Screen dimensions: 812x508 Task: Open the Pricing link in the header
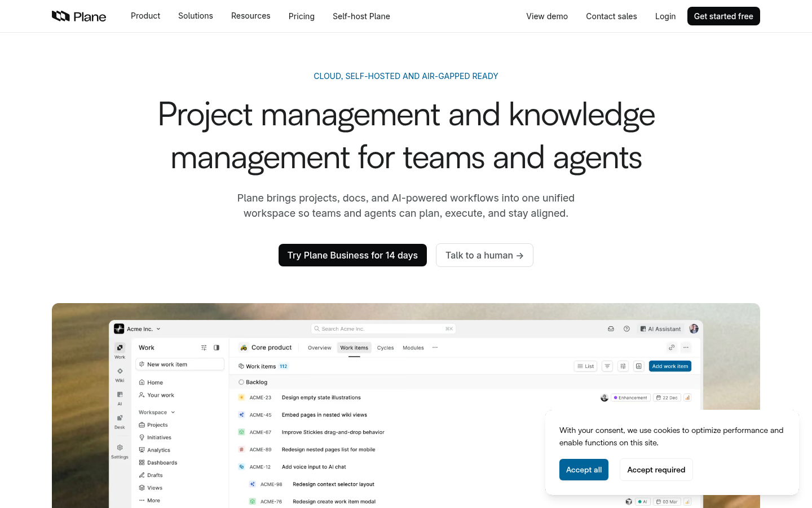302,16
